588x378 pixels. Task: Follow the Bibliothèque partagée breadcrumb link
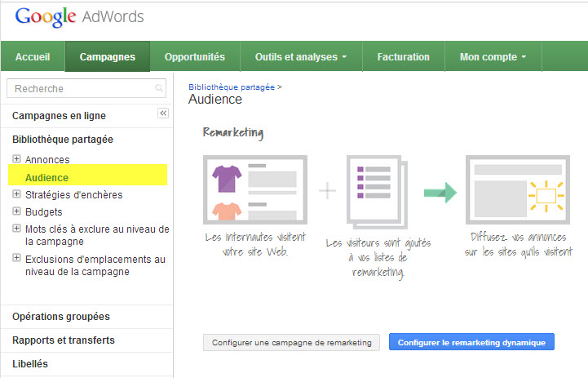[232, 87]
